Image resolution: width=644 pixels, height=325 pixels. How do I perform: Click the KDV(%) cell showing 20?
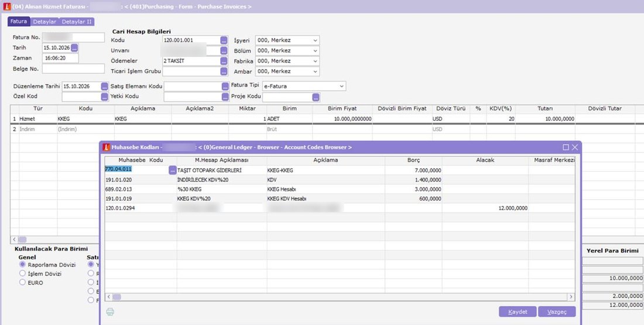[x=501, y=119]
